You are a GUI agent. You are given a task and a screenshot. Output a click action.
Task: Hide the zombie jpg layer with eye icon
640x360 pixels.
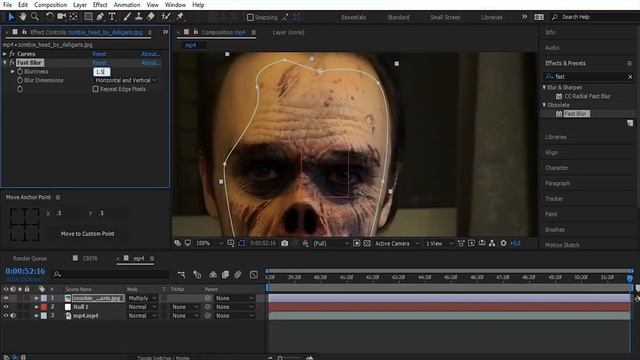click(6, 298)
